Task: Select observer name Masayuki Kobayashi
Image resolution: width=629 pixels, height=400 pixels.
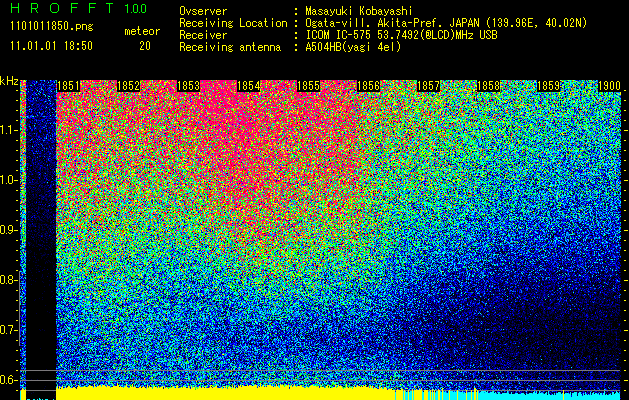Action: [359, 11]
